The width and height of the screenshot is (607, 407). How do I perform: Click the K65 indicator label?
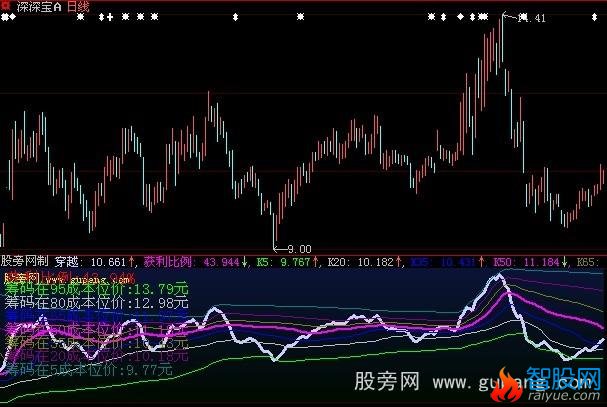click(588, 262)
